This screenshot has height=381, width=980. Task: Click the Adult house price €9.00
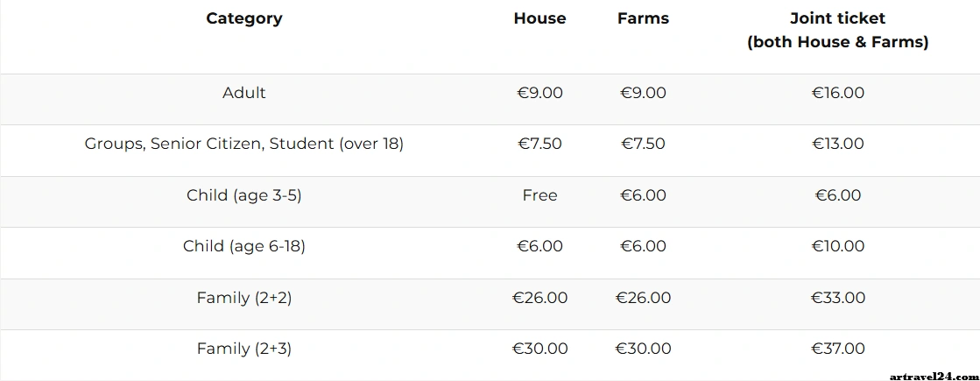point(539,93)
